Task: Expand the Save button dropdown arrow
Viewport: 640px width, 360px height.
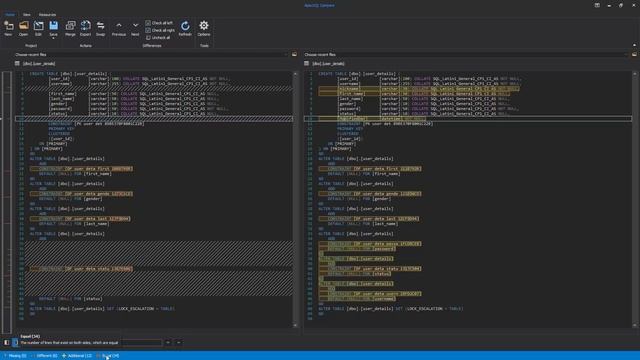Action: click(53, 38)
